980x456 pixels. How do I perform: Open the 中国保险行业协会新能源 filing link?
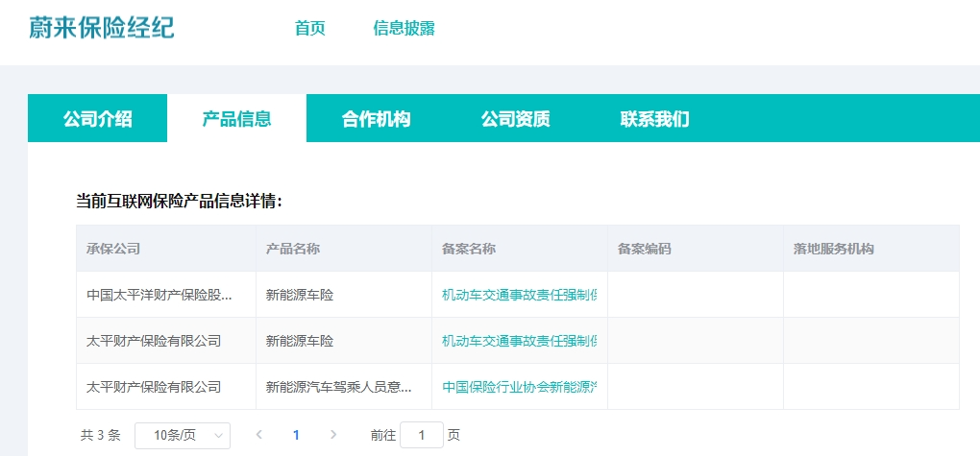tap(519, 387)
